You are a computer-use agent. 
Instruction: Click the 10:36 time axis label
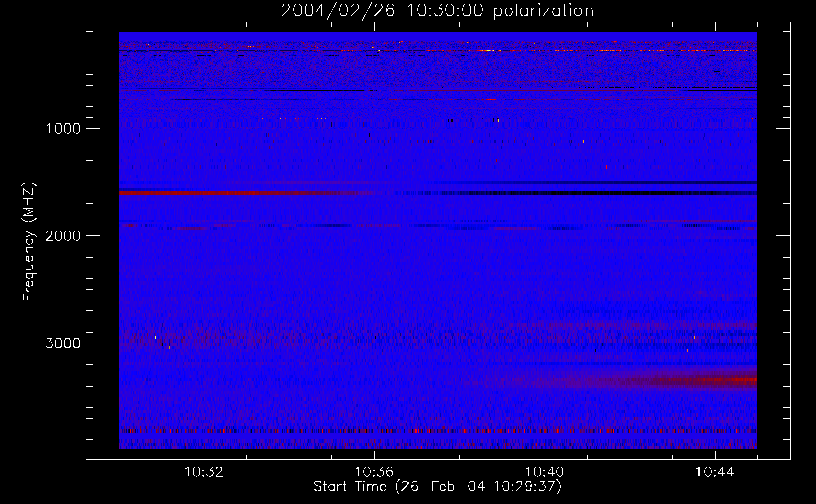click(x=374, y=472)
